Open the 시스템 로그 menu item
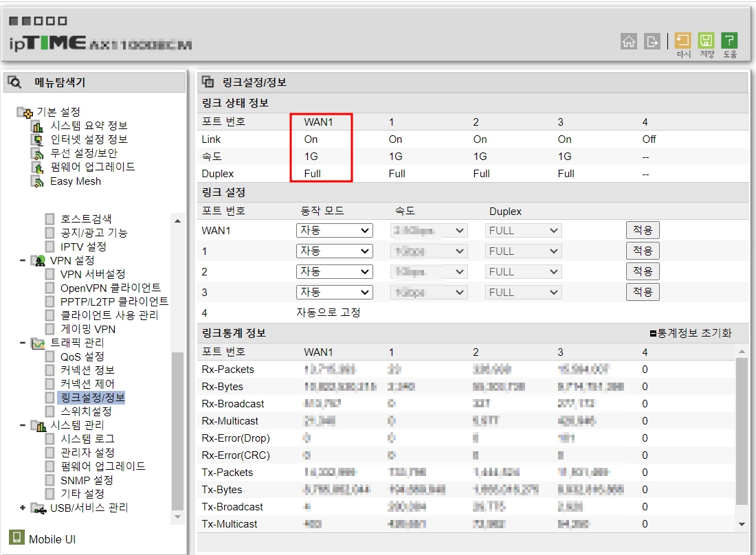756x555 pixels. coord(87,440)
